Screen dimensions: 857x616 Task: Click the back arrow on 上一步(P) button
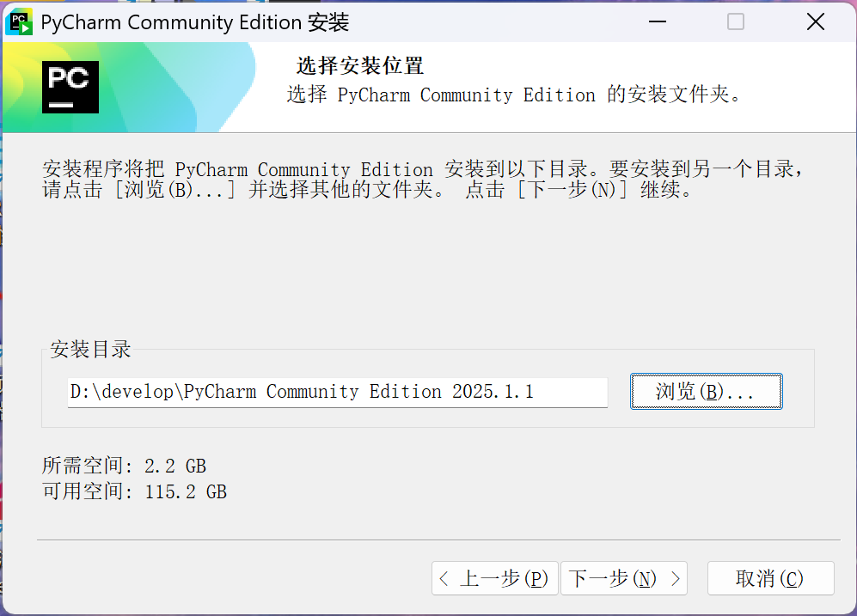tap(445, 578)
